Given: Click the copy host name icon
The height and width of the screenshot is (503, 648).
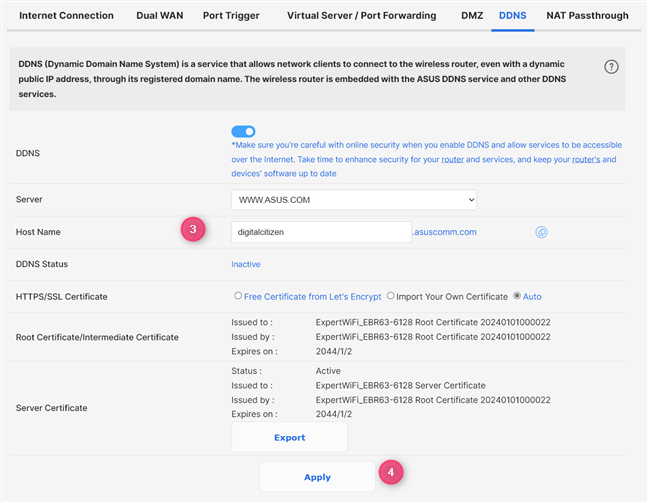Looking at the screenshot, I should [x=541, y=232].
